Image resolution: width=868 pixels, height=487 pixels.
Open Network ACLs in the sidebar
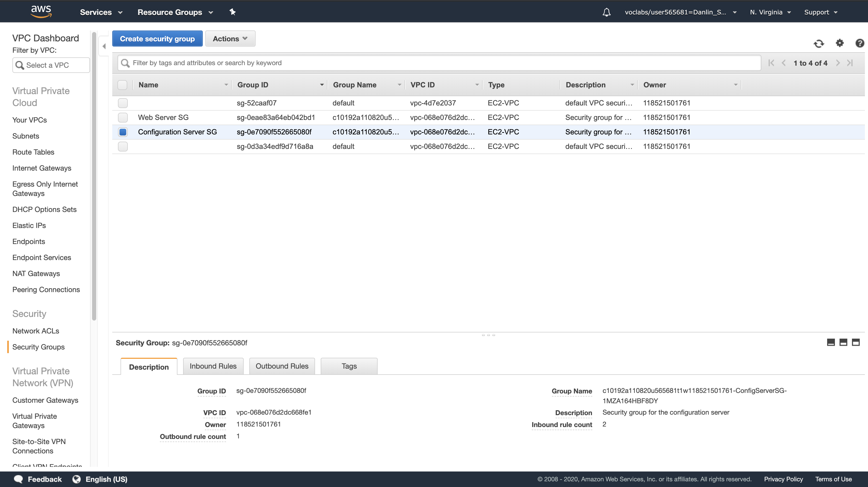pyautogui.click(x=36, y=331)
